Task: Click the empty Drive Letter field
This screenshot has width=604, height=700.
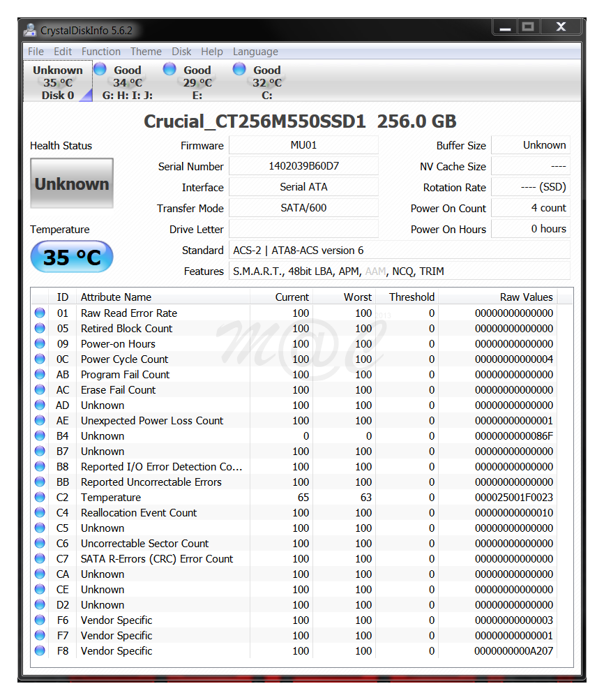Action: click(x=304, y=229)
